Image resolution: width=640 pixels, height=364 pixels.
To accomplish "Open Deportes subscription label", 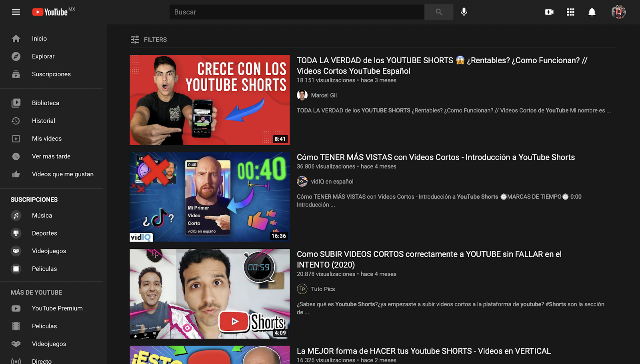I will (x=44, y=233).
